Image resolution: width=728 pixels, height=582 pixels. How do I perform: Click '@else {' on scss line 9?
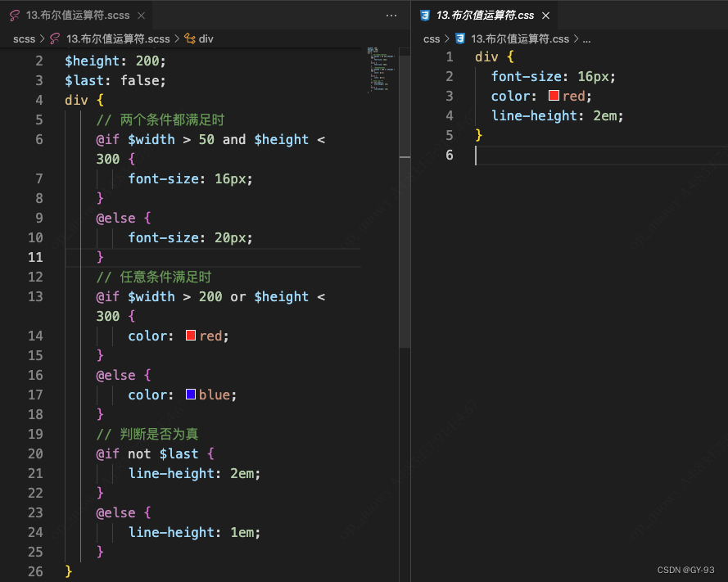pos(124,218)
